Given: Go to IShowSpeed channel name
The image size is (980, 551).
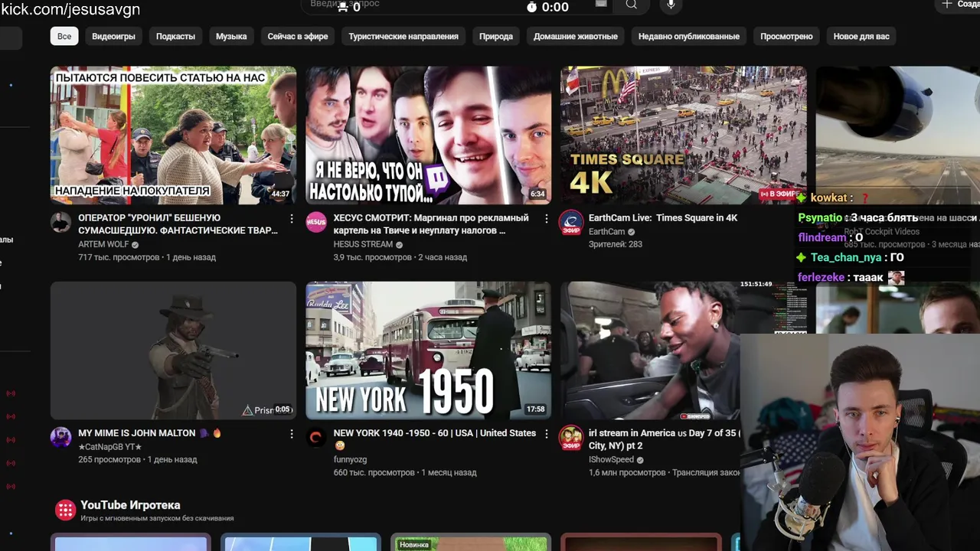Looking at the screenshot, I should pos(611,460).
